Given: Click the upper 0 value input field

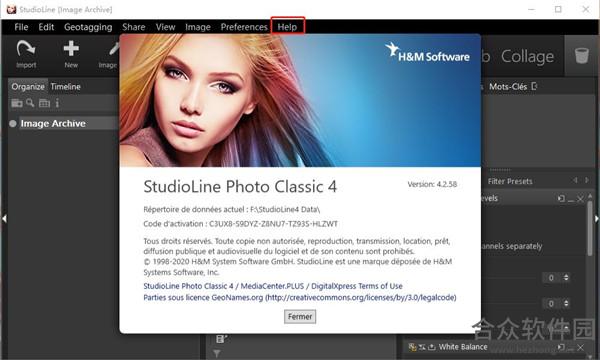Looking at the screenshot, I should pyautogui.click(x=551, y=277).
